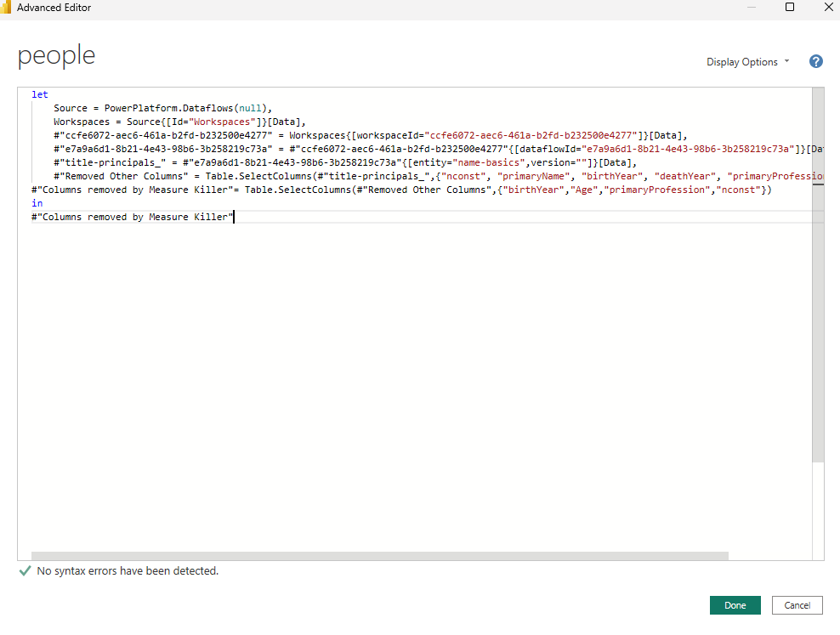
Task: Click the 'Workspaces = Source' code line
Action: tap(179, 122)
